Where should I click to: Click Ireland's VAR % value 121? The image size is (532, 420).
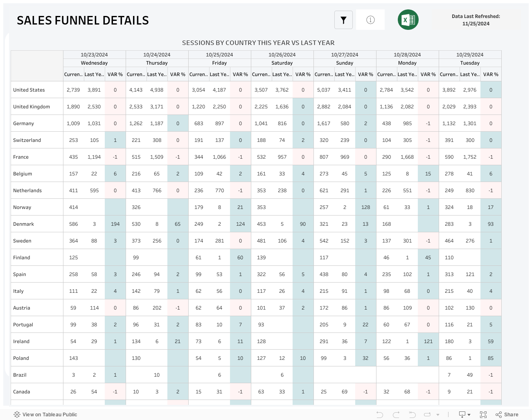coord(428,341)
